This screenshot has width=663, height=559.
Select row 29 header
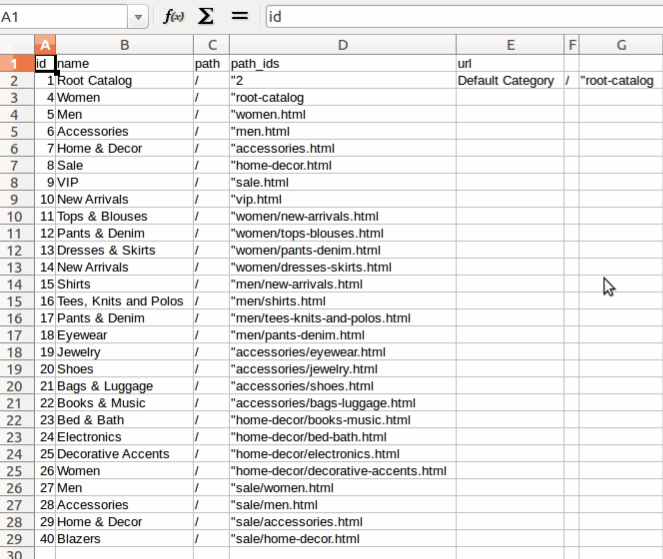(17, 539)
